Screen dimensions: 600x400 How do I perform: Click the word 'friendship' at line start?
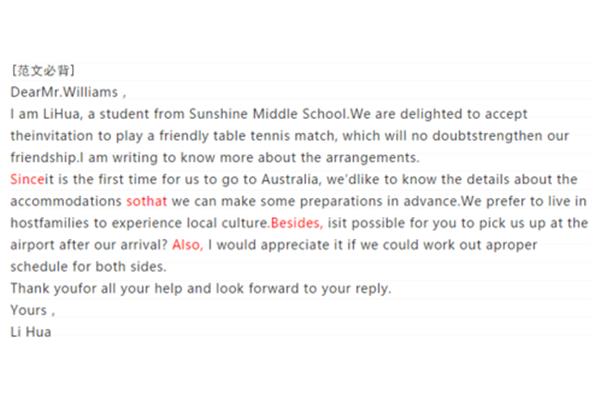click(44, 158)
